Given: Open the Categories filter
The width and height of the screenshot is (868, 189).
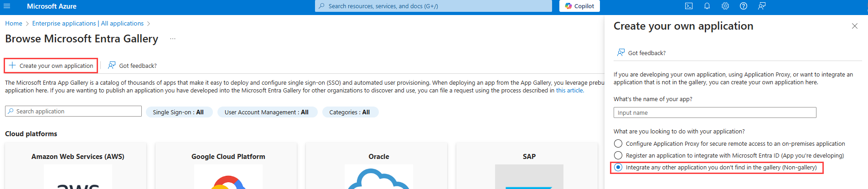Looking at the screenshot, I should click(350, 112).
